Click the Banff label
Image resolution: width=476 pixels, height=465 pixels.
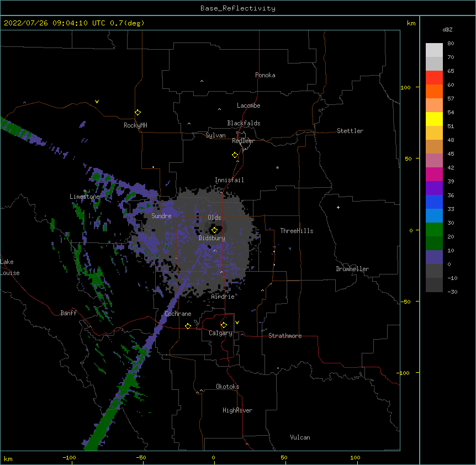[68, 313]
